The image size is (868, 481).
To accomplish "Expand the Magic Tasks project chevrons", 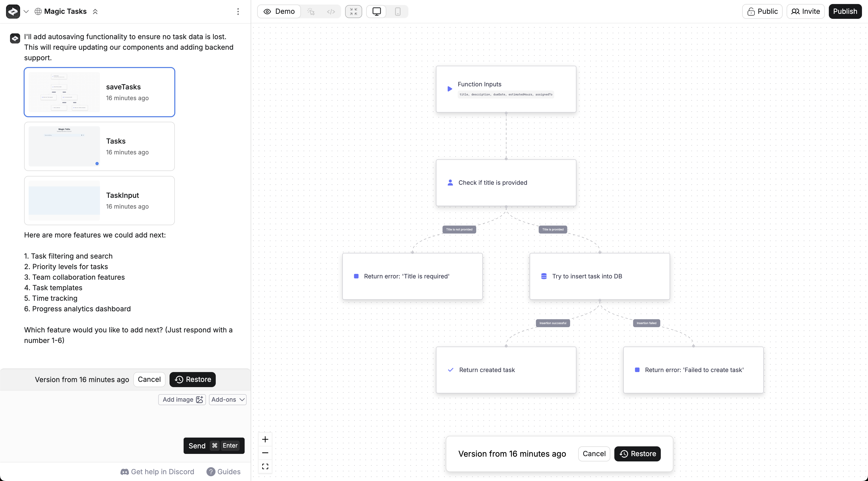I will (x=95, y=12).
